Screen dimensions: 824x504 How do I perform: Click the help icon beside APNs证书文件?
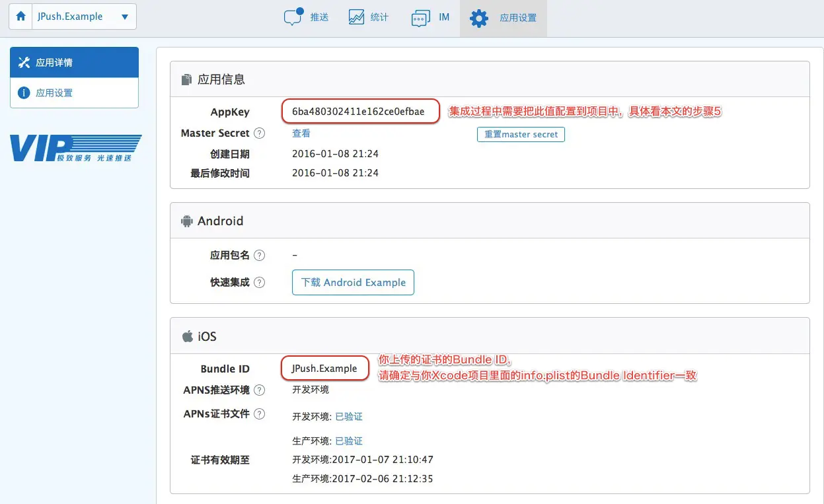[x=260, y=414]
